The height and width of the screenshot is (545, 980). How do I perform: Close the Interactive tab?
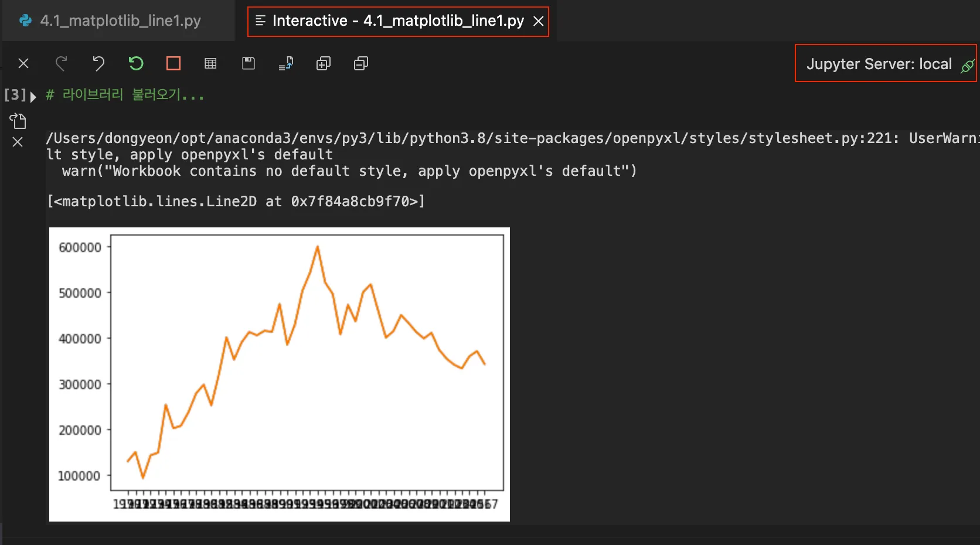click(x=538, y=22)
